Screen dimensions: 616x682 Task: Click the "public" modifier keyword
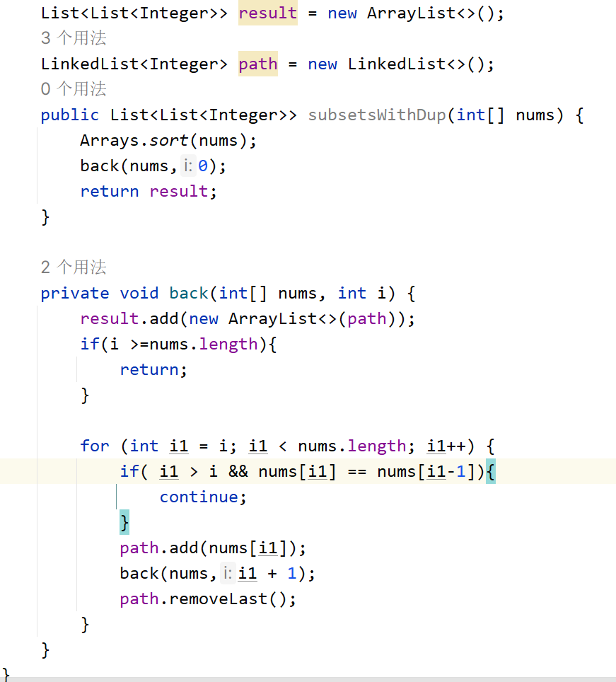click(x=70, y=115)
